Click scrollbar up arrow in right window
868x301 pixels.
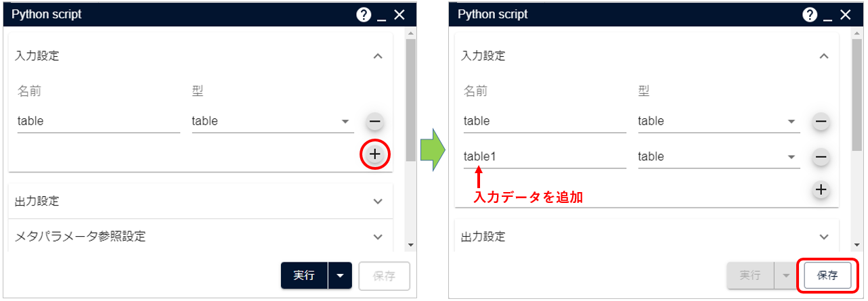[856, 32]
